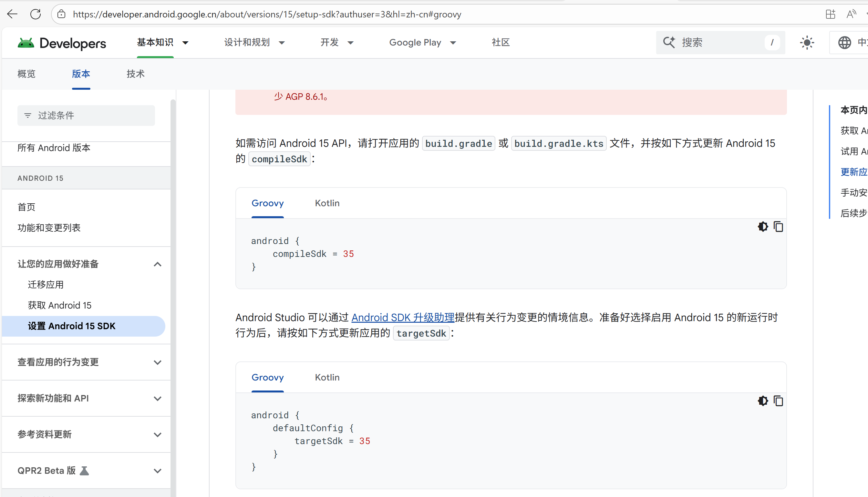Click the slash shortcut key in search
This screenshot has height=497, width=868.
[x=772, y=42]
